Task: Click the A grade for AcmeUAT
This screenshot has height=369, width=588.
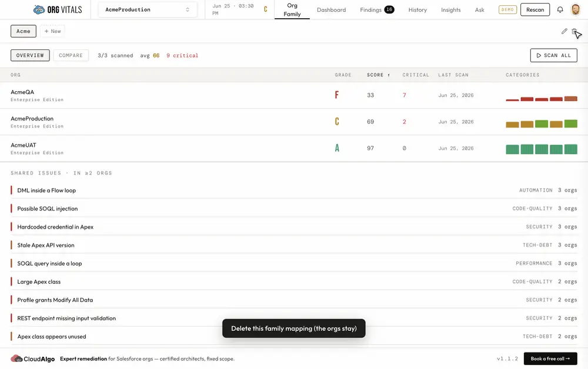Action: pyautogui.click(x=337, y=148)
